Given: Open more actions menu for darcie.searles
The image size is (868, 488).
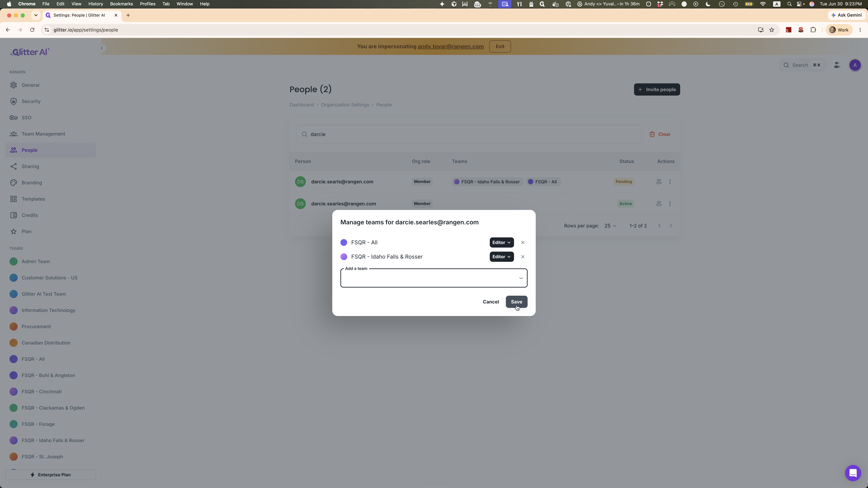Looking at the screenshot, I should pyautogui.click(x=670, y=204).
